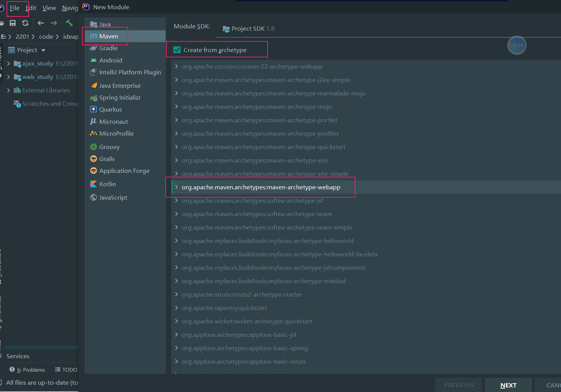The height and width of the screenshot is (392, 561).
Task: Select maven-archetype-site archetype
Action: (255, 160)
